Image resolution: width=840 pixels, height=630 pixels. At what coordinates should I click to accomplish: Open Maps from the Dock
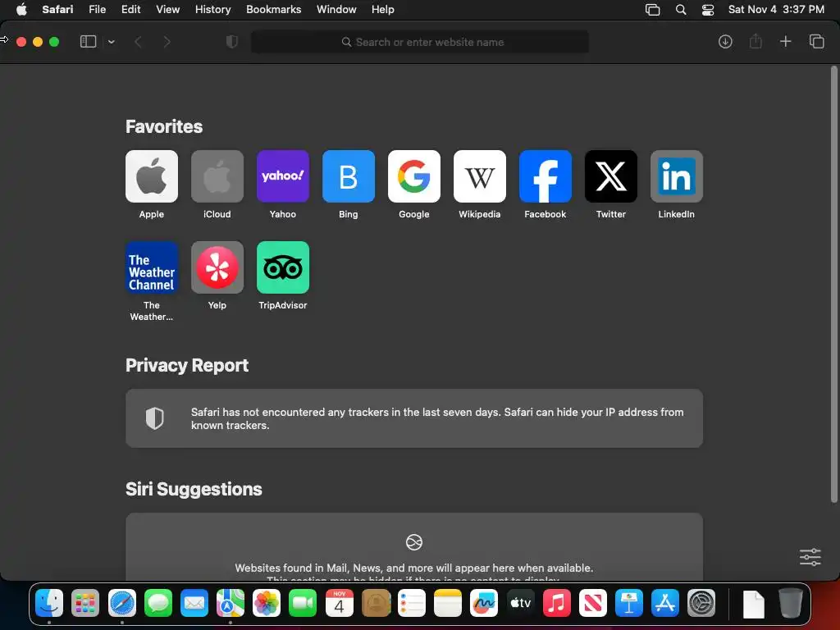coord(231,603)
